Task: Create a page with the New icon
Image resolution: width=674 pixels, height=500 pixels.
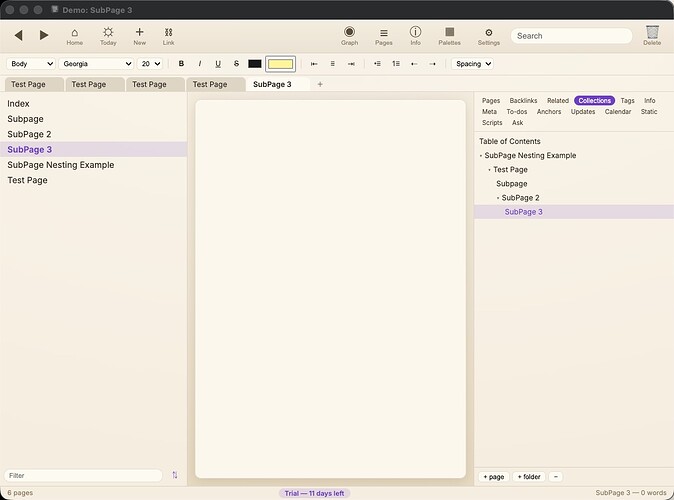Action: 139,32
